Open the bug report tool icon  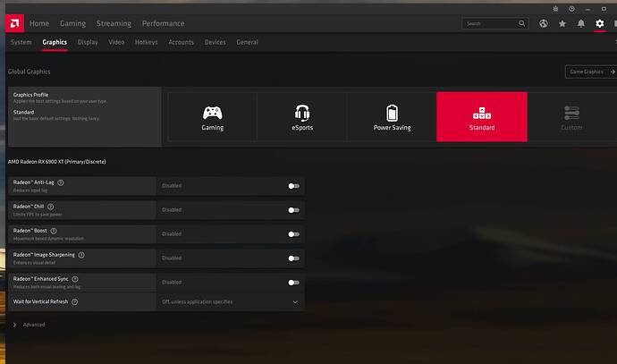pyautogui.click(x=555, y=9)
